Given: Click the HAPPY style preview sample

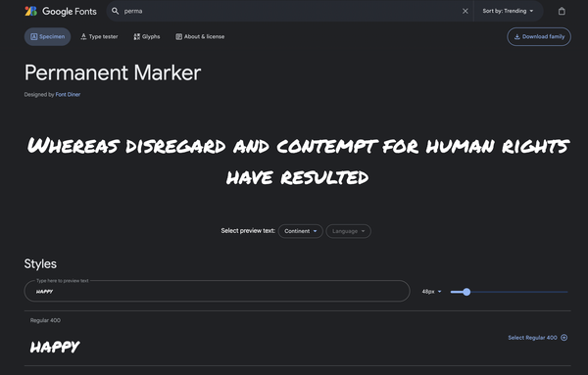Looking at the screenshot, I should 55,347.
